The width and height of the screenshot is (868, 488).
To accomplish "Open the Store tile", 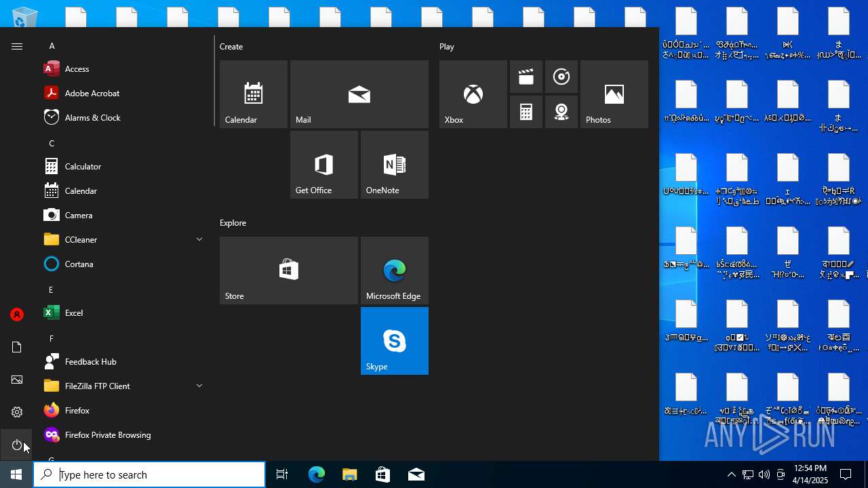I will point(289,270).
